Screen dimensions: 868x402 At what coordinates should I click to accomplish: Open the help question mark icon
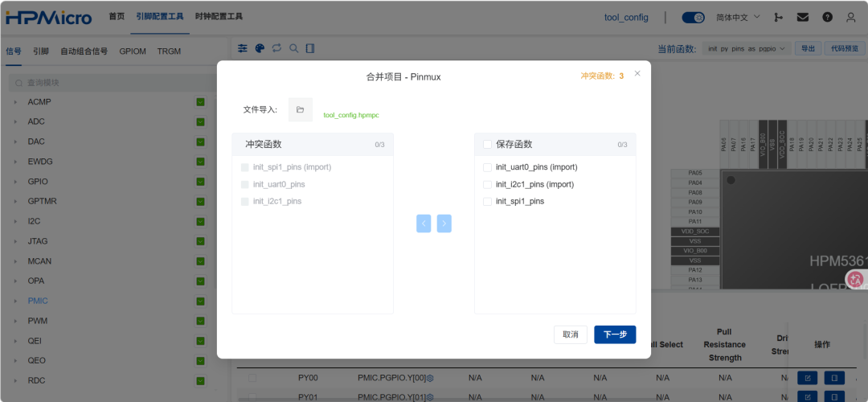tap(828, 17)
